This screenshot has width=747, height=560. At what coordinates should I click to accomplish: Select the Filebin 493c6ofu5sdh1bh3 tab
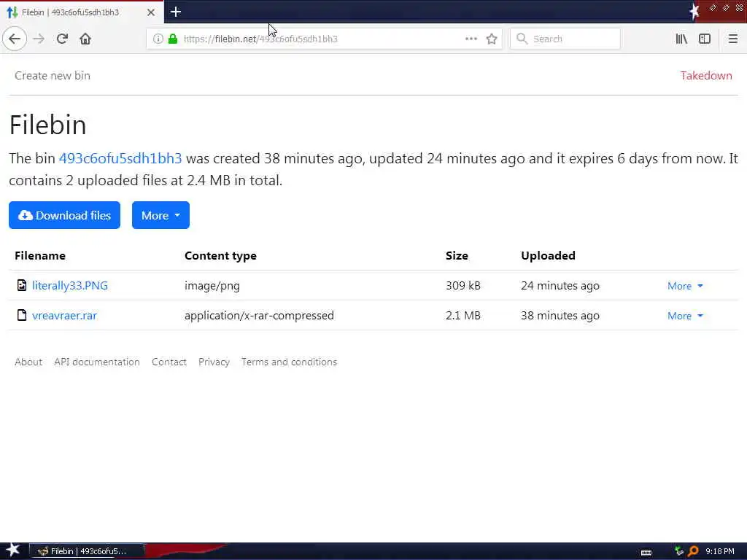pyautogui.click(x=81, y=12)
